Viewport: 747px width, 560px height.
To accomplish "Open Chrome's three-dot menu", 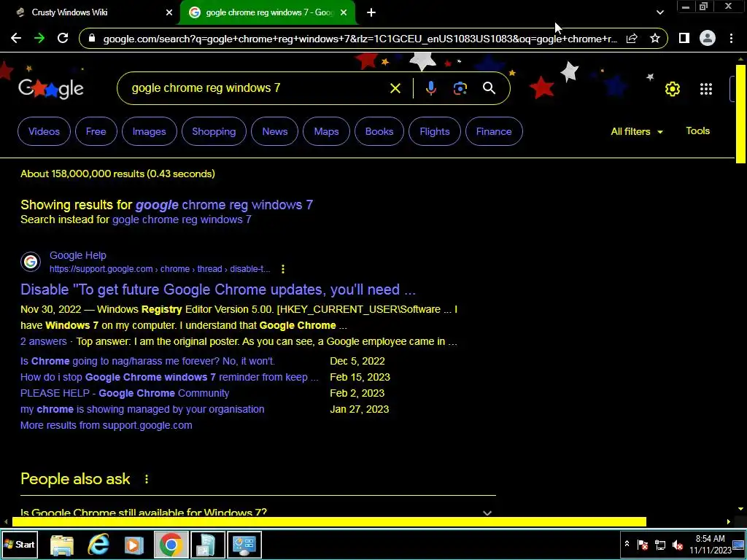I will click(731, 38).
